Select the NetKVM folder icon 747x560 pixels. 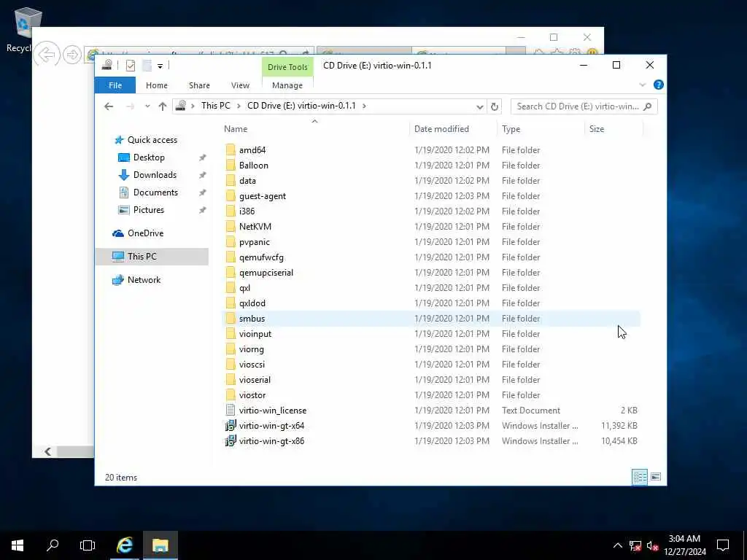coord(231,226)
